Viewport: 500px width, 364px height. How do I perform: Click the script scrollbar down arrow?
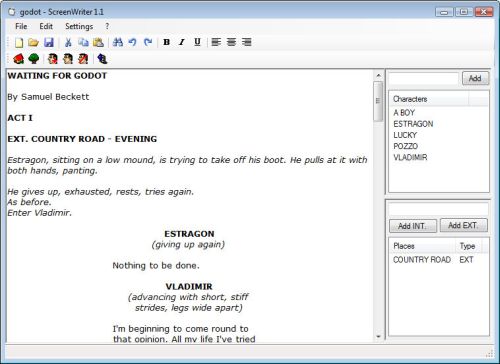378,336
